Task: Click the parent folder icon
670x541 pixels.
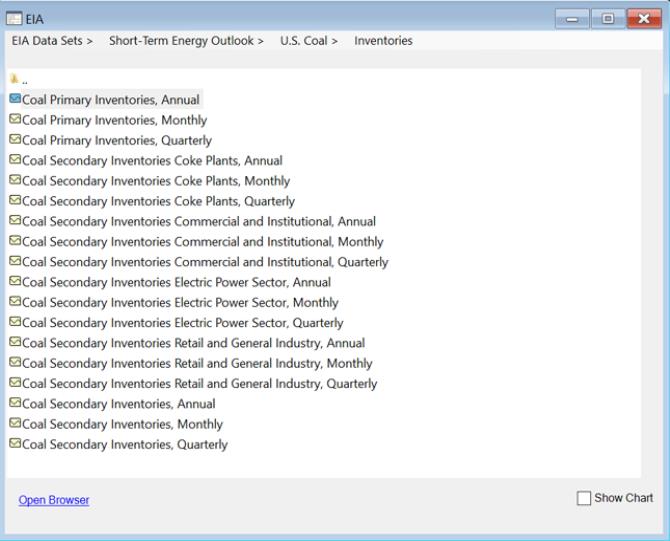Action: pyautogui.click(x=15, y=79)
